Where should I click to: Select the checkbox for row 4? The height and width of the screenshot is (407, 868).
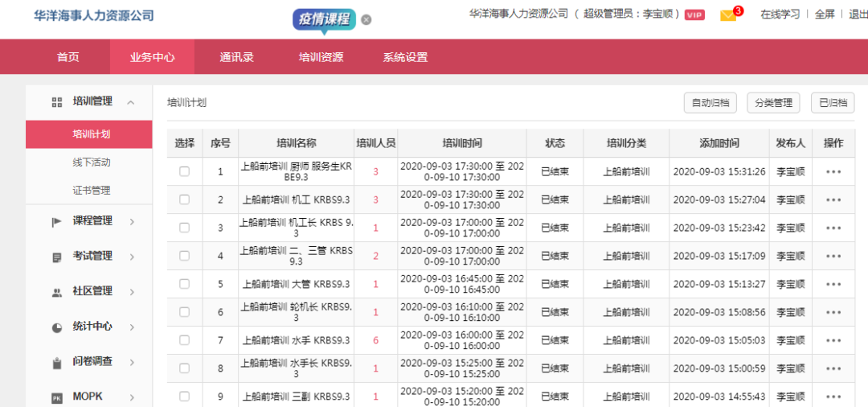(185, 256)
